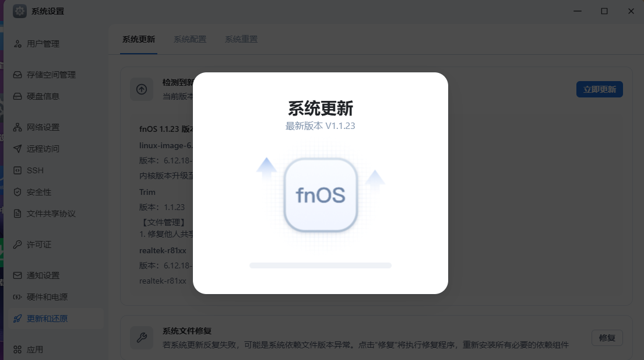This screenshot has height=360, width=644.
Task: Click the 系统文件修复 heading
Action: point(187,331)
